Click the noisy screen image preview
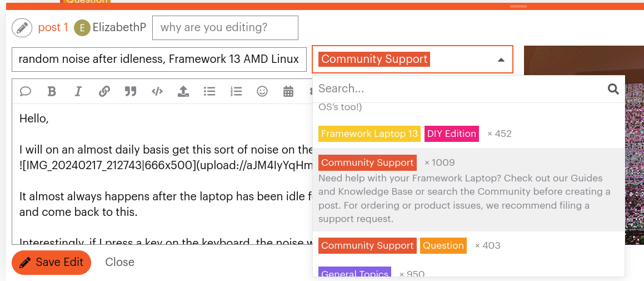Image resolution: width=644 pixels, height=281 pixels. pyautogui.click(x=583, y=145)
